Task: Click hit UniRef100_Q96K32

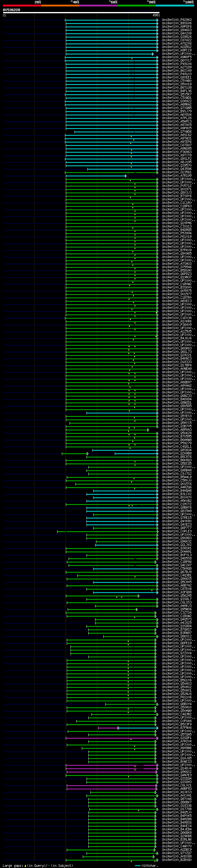Action: [176, 542]
